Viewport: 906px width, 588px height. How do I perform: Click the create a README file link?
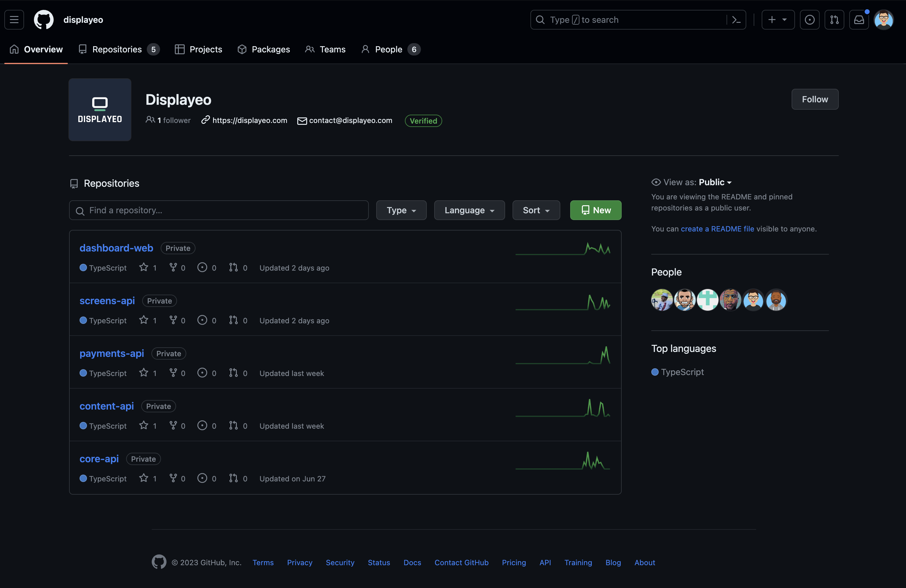[x=717, y=229]
